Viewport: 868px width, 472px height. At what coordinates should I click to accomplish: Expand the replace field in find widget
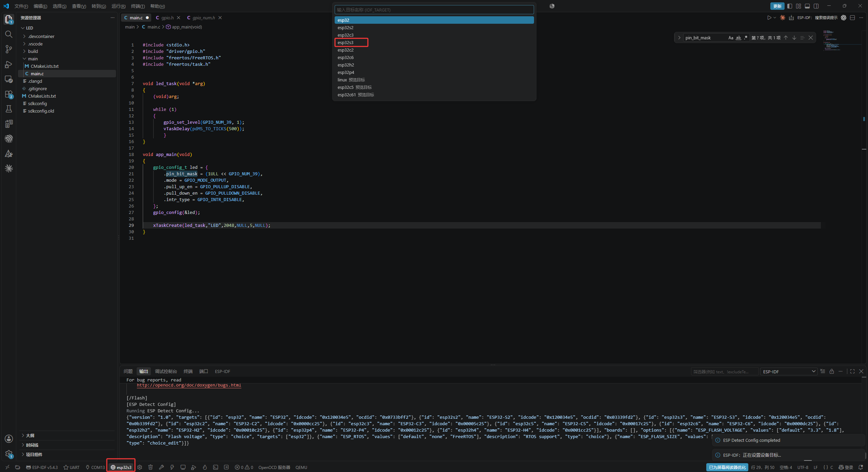point(679,38)
